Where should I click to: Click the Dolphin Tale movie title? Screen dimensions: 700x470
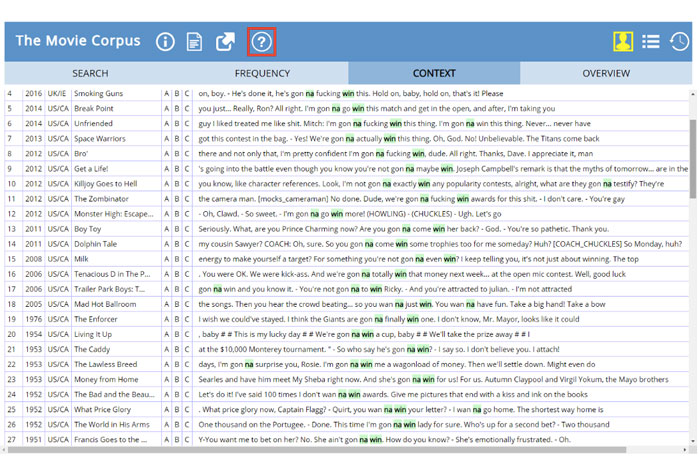click(x=95, y=244)
